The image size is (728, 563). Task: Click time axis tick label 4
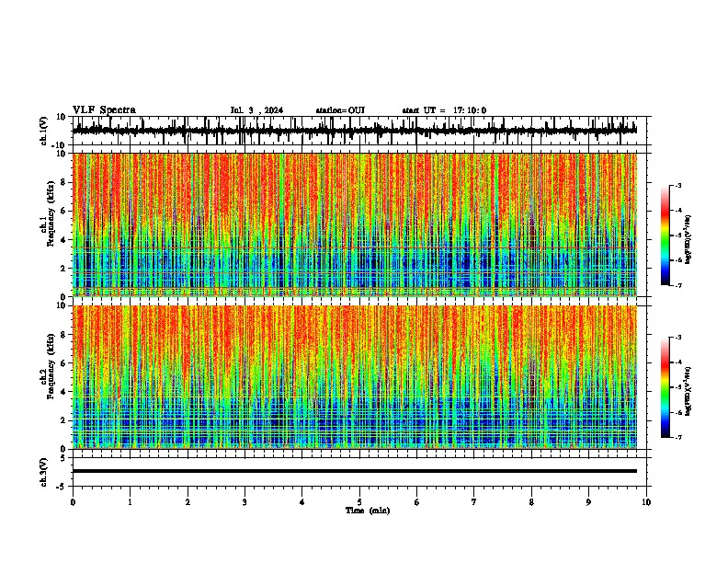(302, 502)
